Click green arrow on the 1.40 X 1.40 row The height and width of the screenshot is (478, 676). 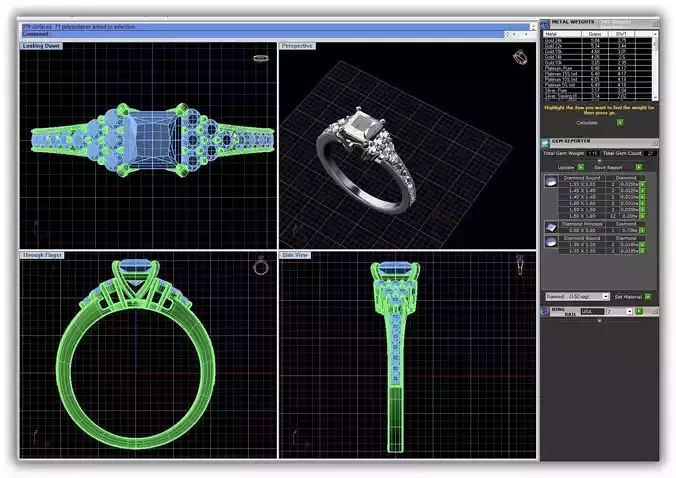coord(642,197)
